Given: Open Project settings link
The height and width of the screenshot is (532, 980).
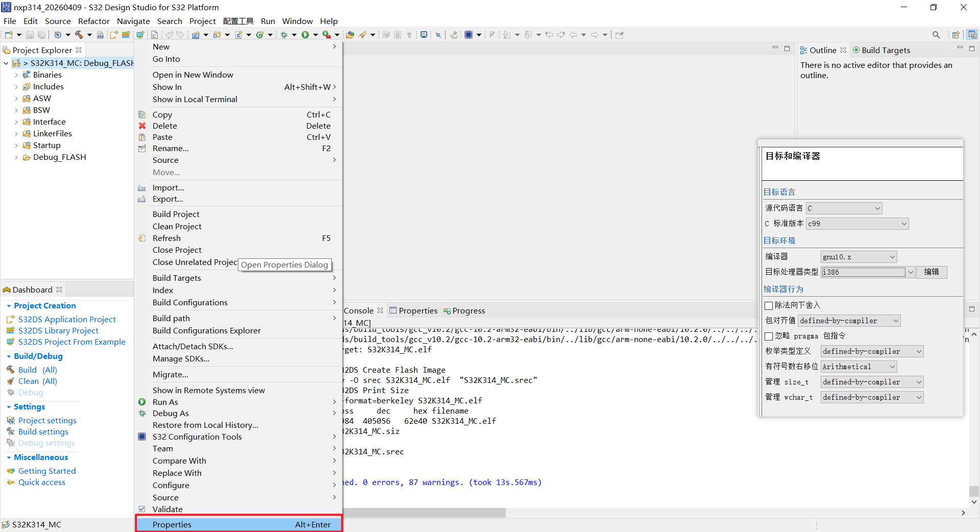Looking at the screenshot, I should pyautogui.click(x=47, y=420).
